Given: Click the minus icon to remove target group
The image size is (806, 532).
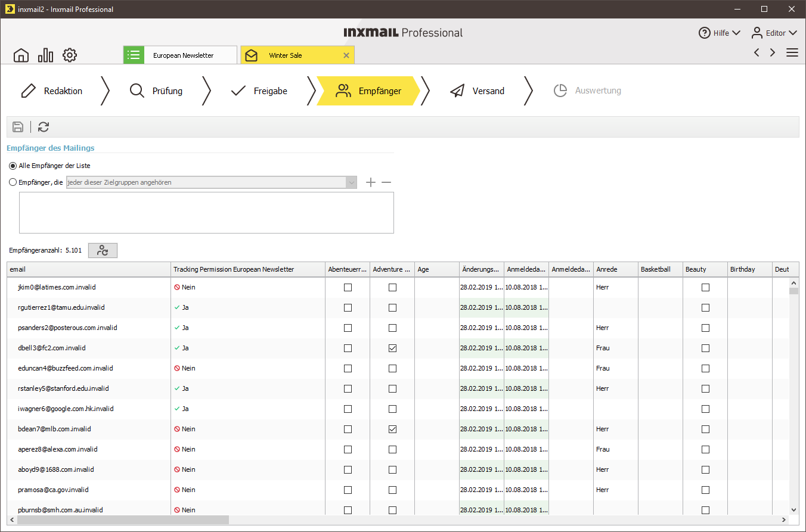Looking at the screenshot, I should [386, 182].
